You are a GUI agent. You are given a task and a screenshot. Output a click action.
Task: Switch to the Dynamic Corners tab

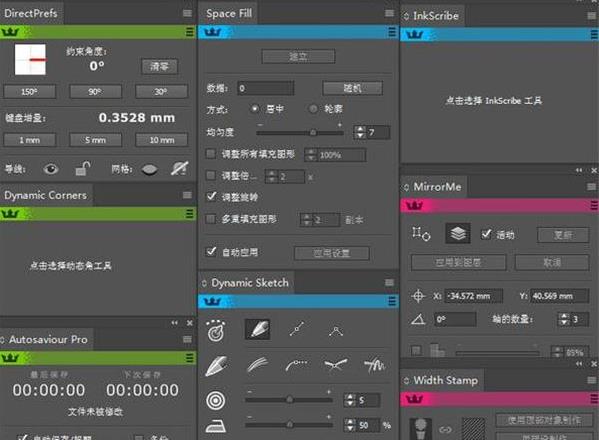[x=45, y=195]
